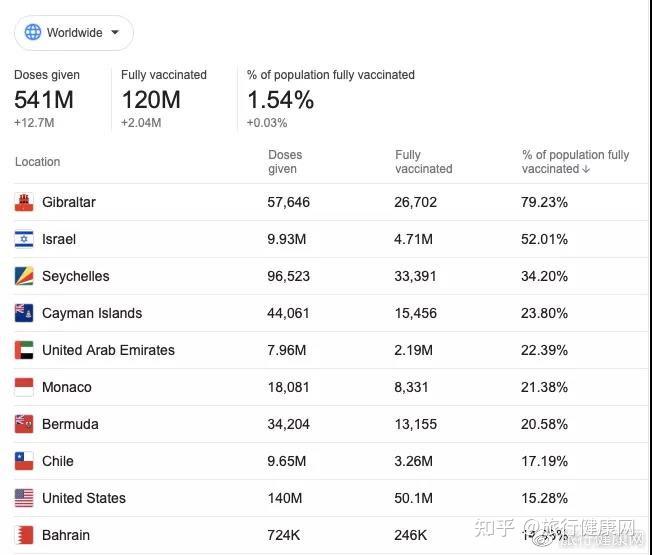Click the Bermuda flag icon
Viewport: 652px width, 555px height.
24,424
